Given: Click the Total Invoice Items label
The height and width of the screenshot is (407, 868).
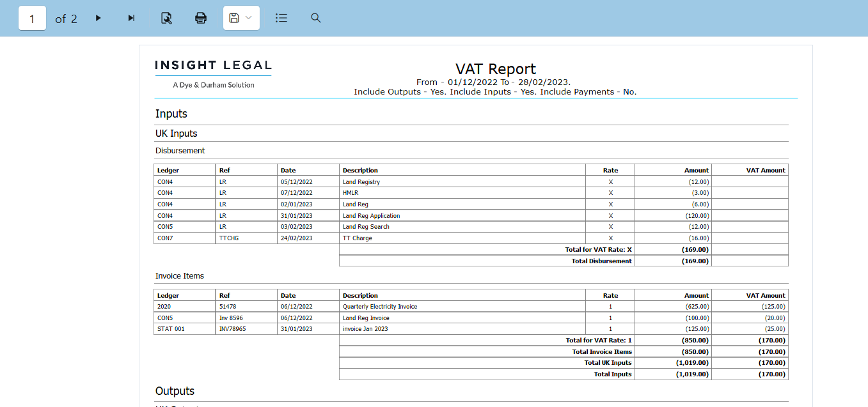Looking at the screenshot, I should tap(602, 351).
